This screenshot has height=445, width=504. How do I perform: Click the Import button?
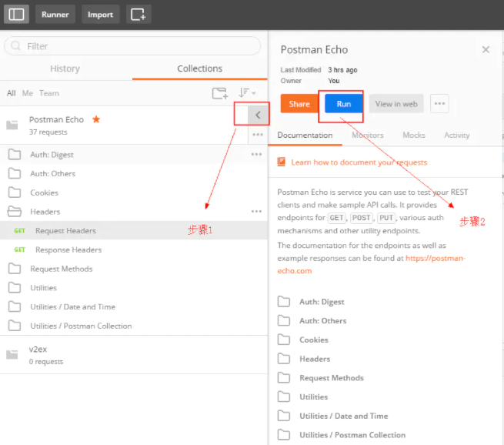pyautogui.click(x=100, y=14)
